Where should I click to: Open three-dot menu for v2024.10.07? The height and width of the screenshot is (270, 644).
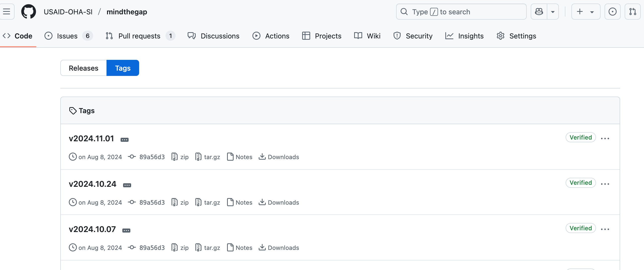(x=605, y=229)
